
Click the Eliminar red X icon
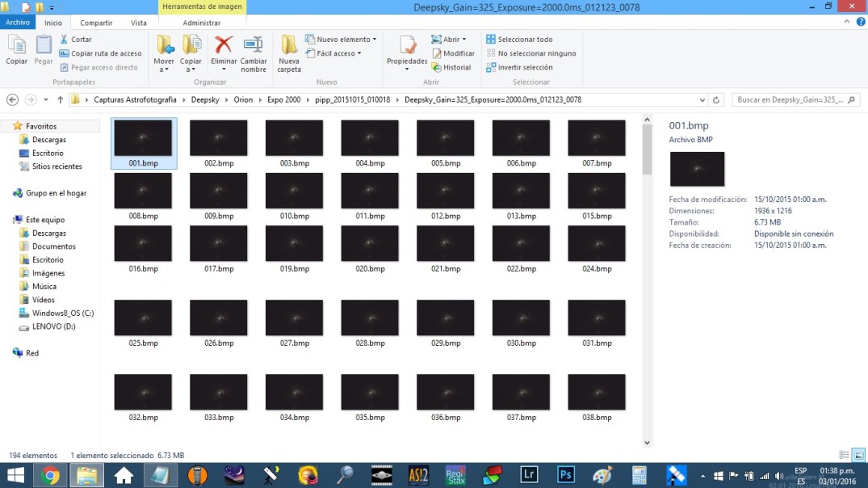pos(224,45)
